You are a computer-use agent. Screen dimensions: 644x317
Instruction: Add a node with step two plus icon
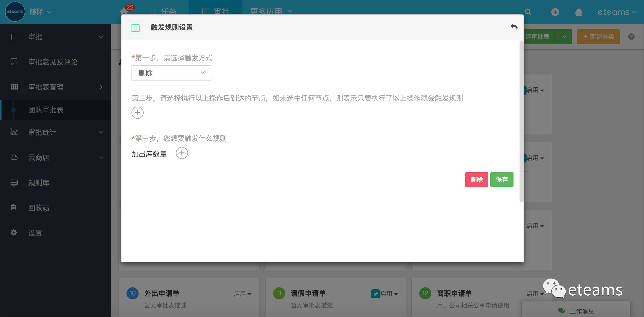[138, 113]
